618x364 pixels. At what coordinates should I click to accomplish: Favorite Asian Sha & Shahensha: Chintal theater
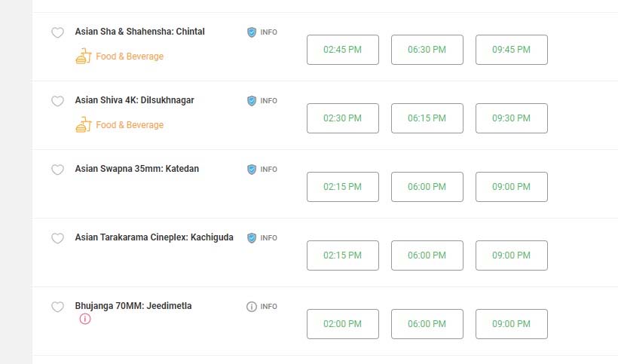(57, 32)
